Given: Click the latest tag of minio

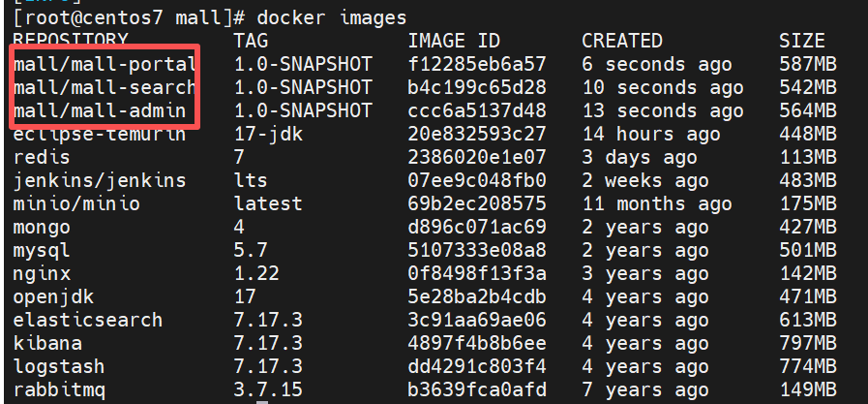Looking at the screenshot, I should 268,204.
